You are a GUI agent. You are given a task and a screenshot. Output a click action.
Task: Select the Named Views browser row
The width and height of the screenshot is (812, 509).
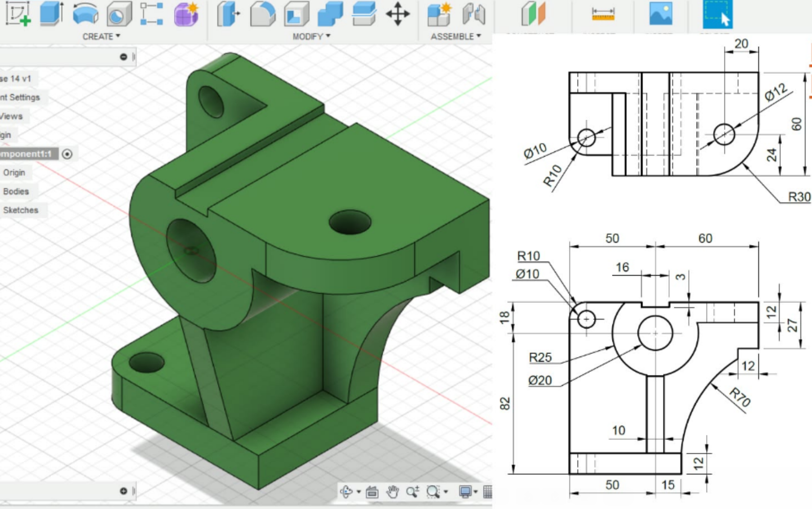pyautogui.click(x=11, y=116)
